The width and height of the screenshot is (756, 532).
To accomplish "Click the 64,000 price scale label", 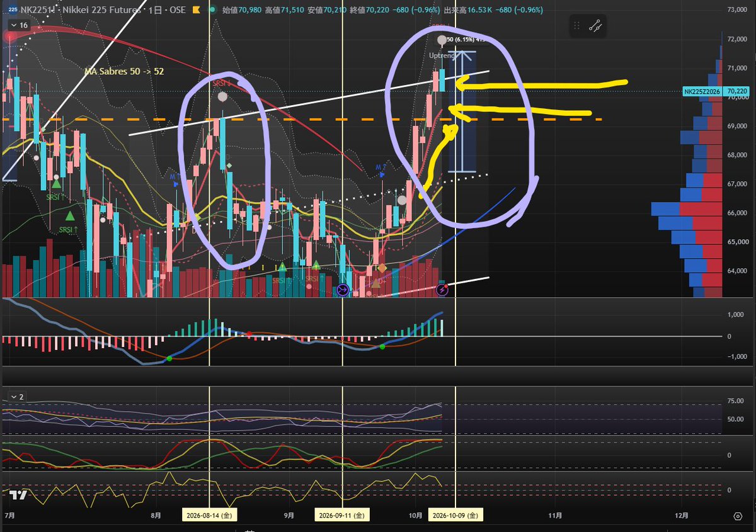I will [x=736, y=271].
